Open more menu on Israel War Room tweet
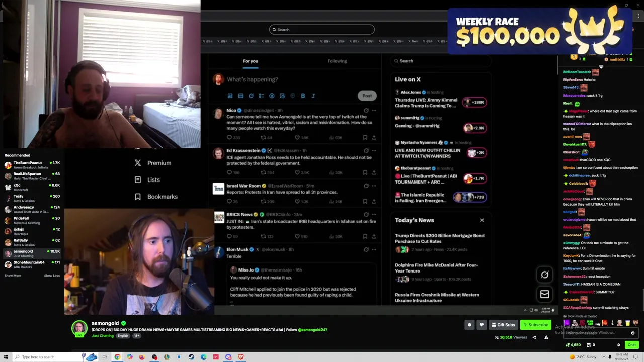Viewport: 644px width, 362px height. pos(374,186)
